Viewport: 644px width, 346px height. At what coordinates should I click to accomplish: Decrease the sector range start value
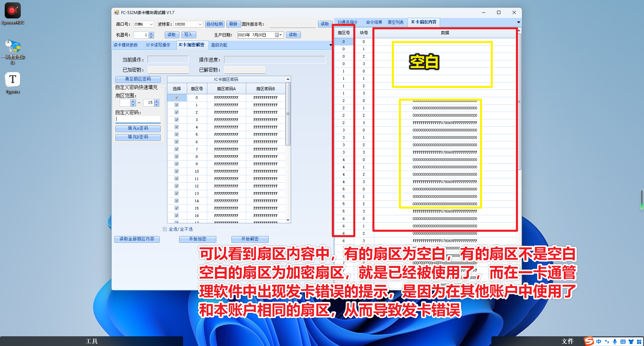coord(133,104)
